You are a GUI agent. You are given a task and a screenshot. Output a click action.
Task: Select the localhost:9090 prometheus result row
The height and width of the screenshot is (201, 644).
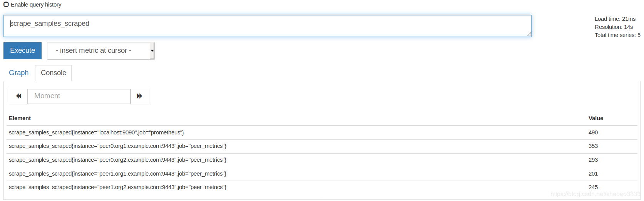96,132
